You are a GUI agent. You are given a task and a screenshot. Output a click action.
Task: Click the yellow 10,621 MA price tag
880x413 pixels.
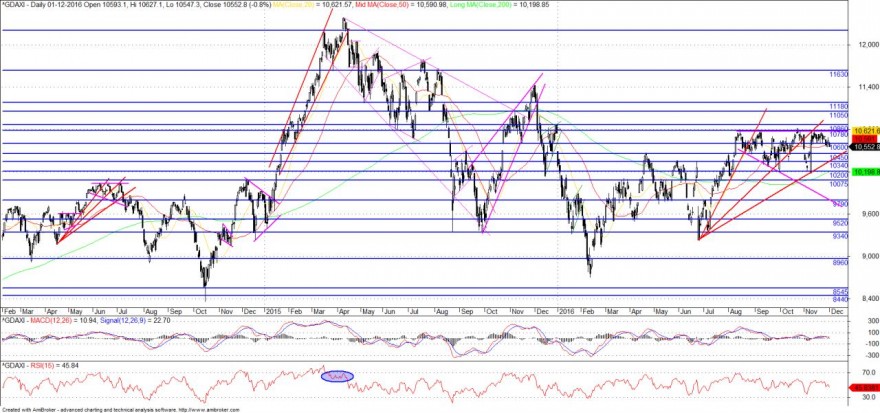pyautogui.click(x=865, y=130)
